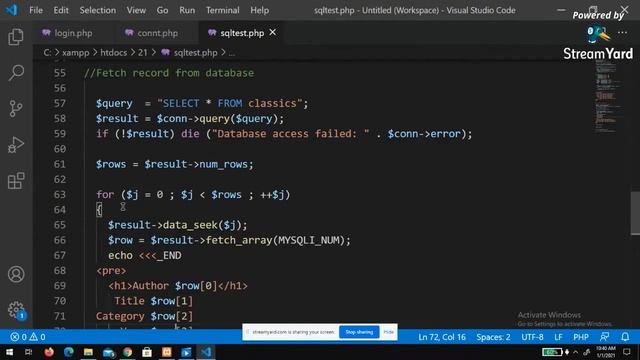The image size is (640, 360).
Task: Change end of line via LF
Action: click(x=558, y=337)
